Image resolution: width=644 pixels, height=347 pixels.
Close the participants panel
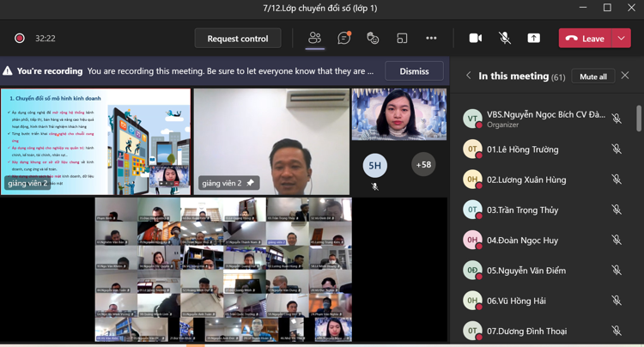[x=625, y=76]
